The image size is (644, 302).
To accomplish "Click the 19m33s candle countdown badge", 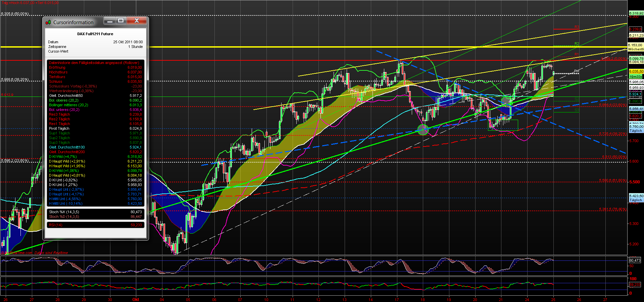I will point(635,77).
